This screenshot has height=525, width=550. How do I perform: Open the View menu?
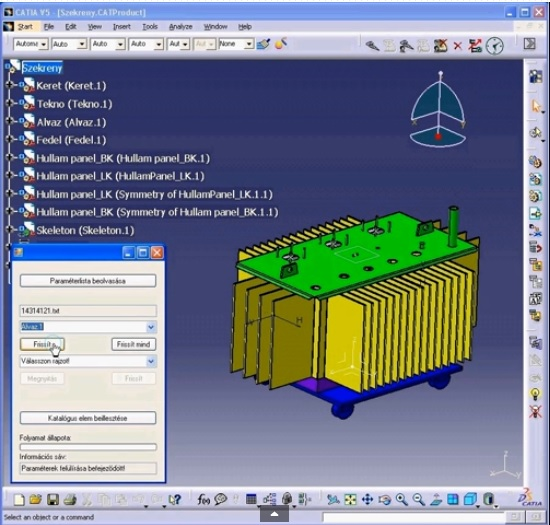pos(94,27)
